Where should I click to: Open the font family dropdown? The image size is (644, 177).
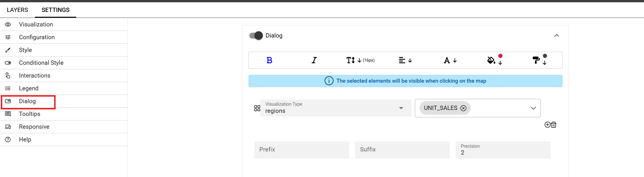tap(450, 60)
